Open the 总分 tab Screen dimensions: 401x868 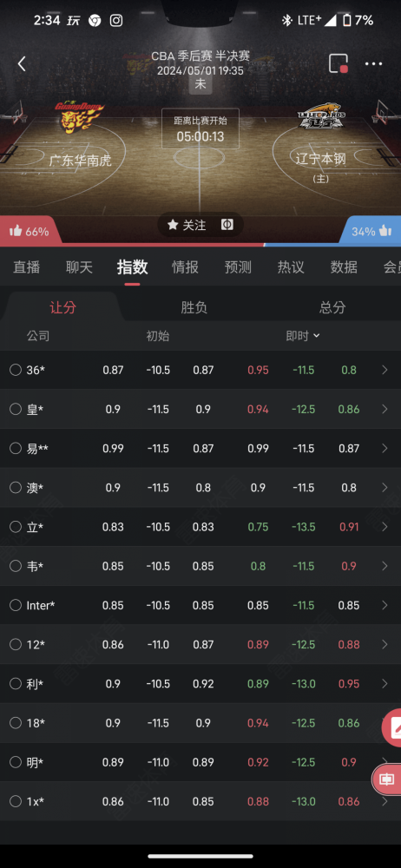332,307
